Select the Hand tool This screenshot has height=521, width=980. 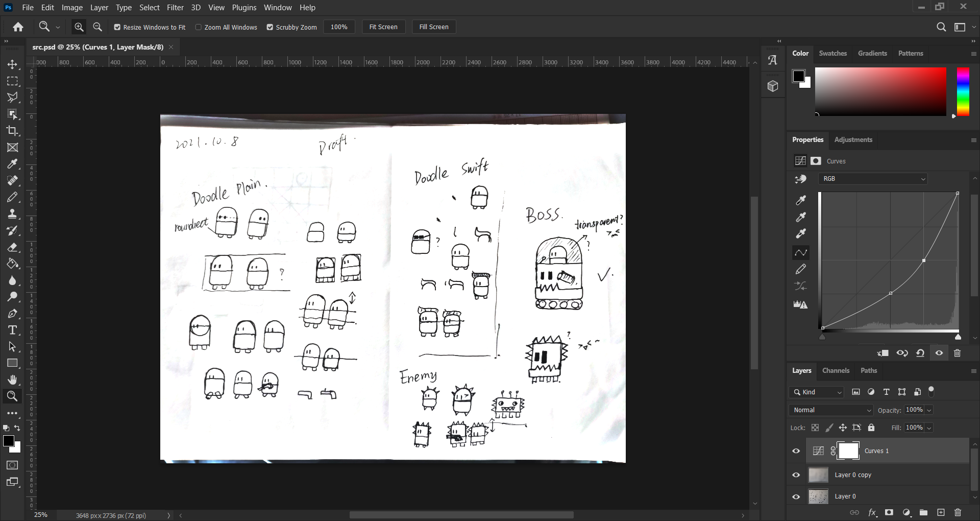pyautogui.click(x=12, y=380)
